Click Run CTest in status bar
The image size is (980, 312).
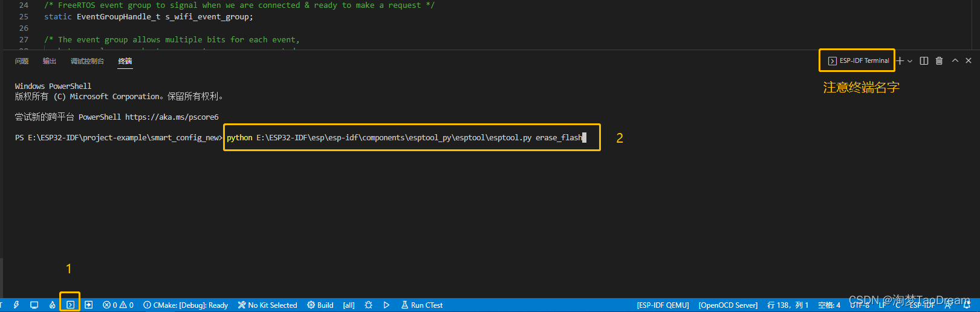pos(422,305)
